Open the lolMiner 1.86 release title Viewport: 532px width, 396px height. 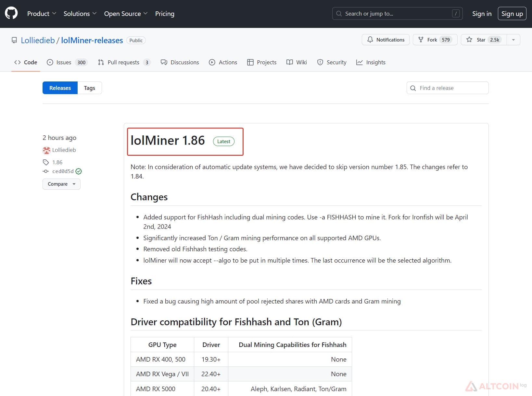tap(168, 141)
